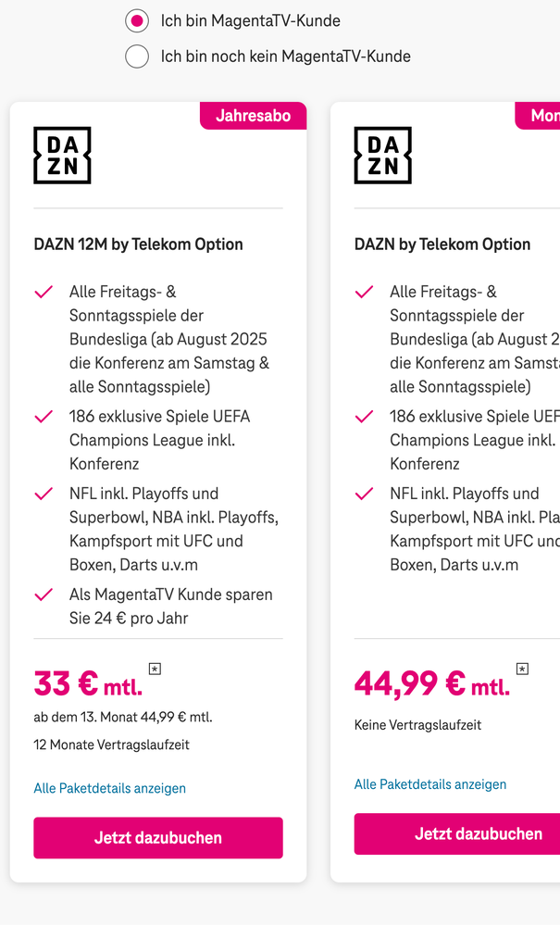Select 'Ich bin noch kein MagentaTV-Kunde' option
The width and height of the screenshot is (560, 926).
(137, 56)
